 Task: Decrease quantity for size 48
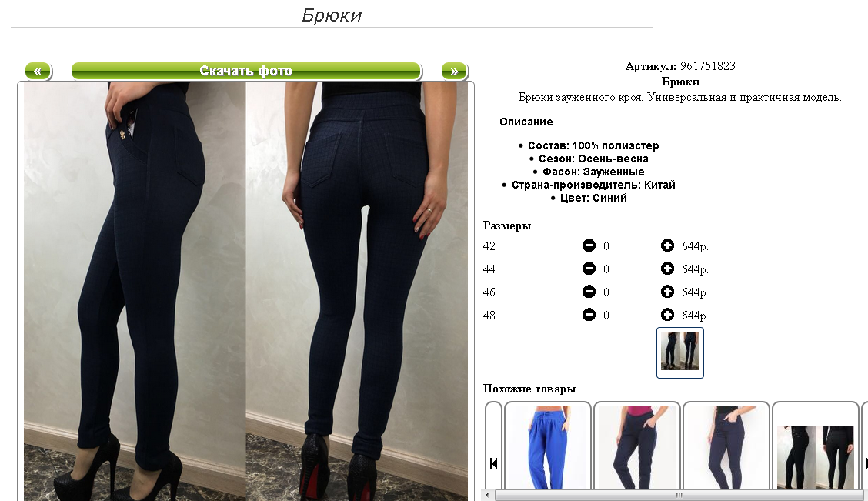click(589, 315)
